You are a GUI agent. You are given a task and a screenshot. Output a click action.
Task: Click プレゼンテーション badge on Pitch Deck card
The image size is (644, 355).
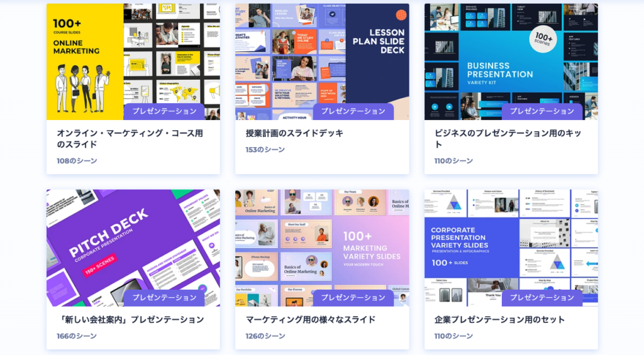(x=164, y=298)
